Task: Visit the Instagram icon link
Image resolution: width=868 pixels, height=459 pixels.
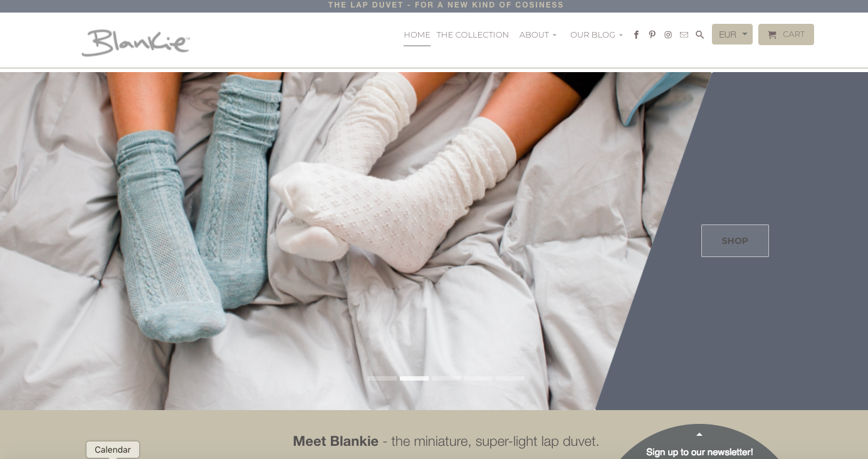Action: (x=668, y=35)
